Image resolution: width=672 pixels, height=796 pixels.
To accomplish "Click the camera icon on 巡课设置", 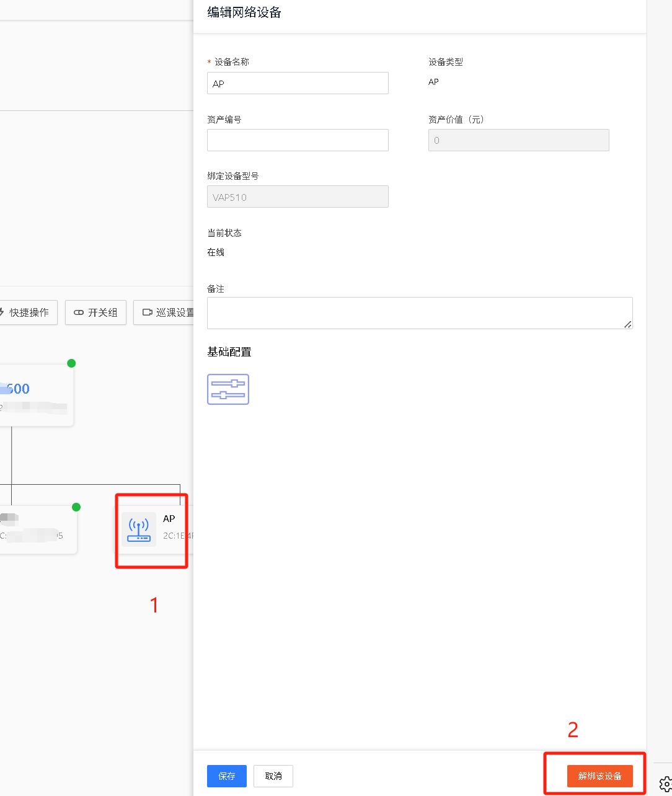I will pos(147,312).
